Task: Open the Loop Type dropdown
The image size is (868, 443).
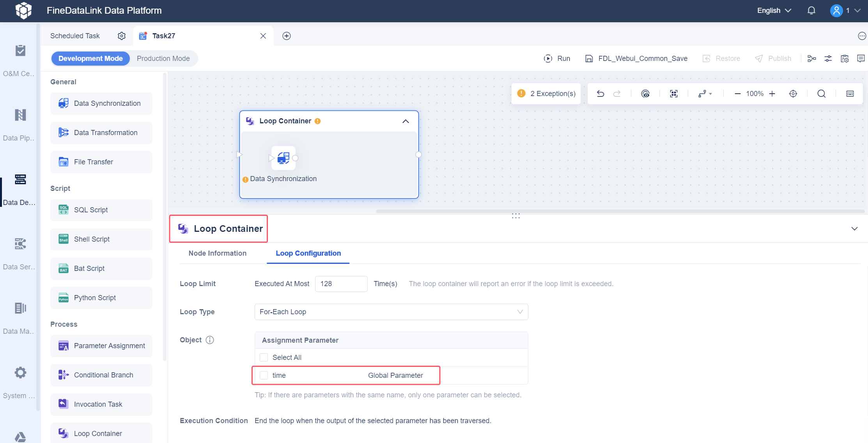Action: (x=391, y=312)
